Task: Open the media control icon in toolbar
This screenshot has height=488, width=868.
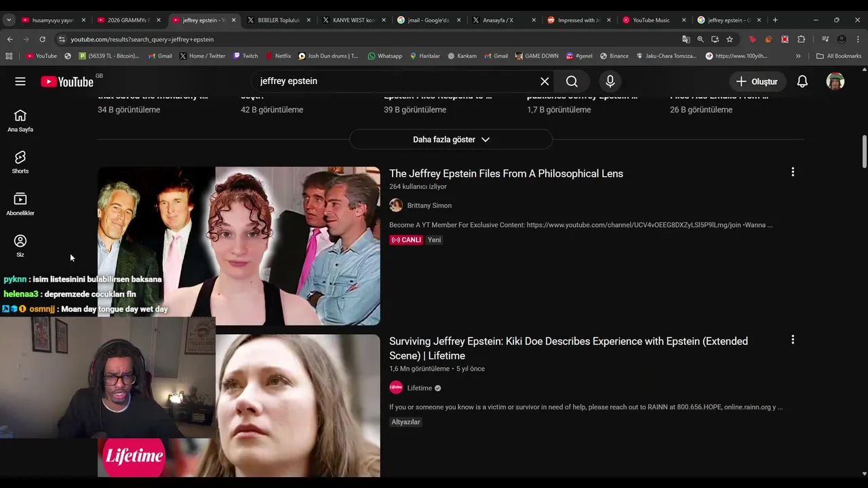Action: (825, 39)
